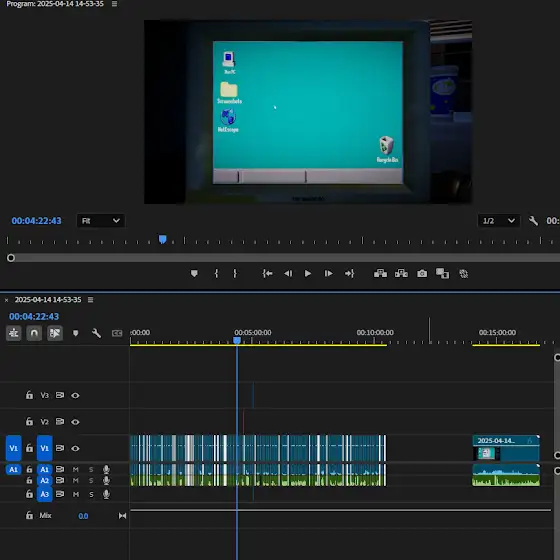Screen dimensions: 560x560
Task: Click the Program monitor zoom scroll bar handle
Action: (x=11, y=258)
